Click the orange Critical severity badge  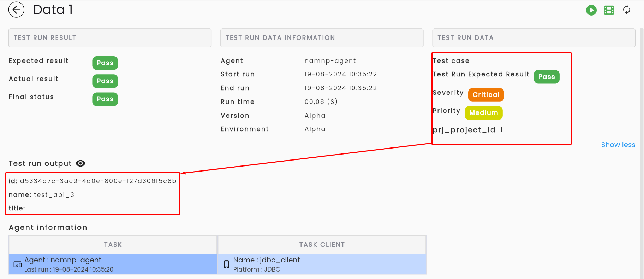click(x=486, y=95)
